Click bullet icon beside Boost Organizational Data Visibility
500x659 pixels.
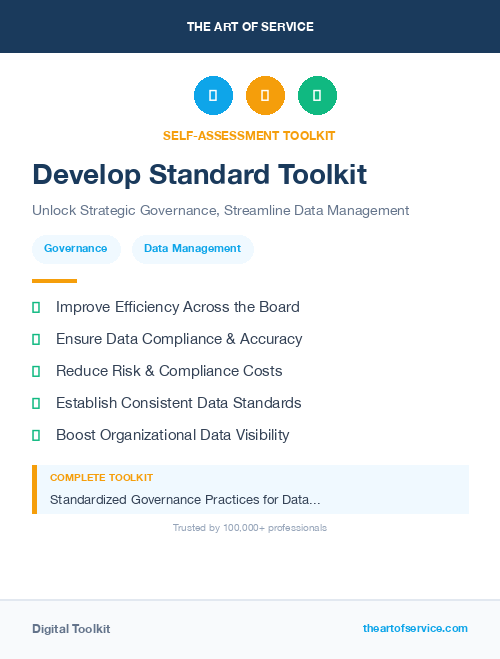tap(36, 435)
